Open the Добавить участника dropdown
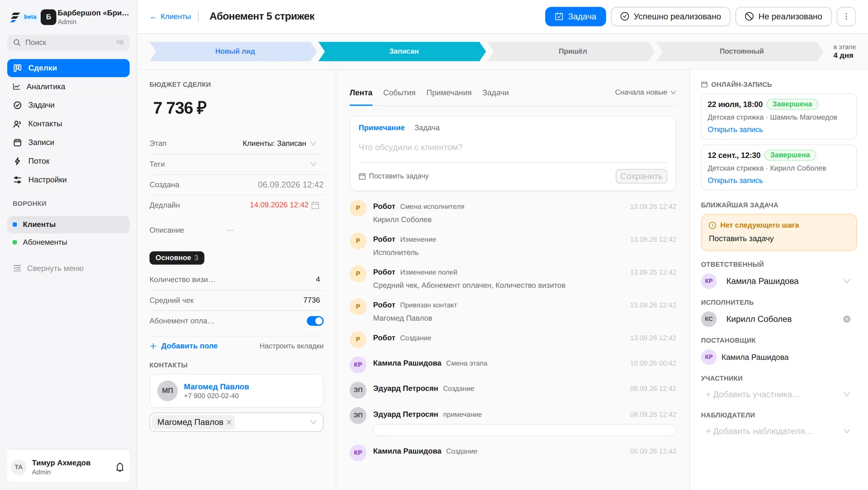The image size is (868, 490). tap(778, 395)
